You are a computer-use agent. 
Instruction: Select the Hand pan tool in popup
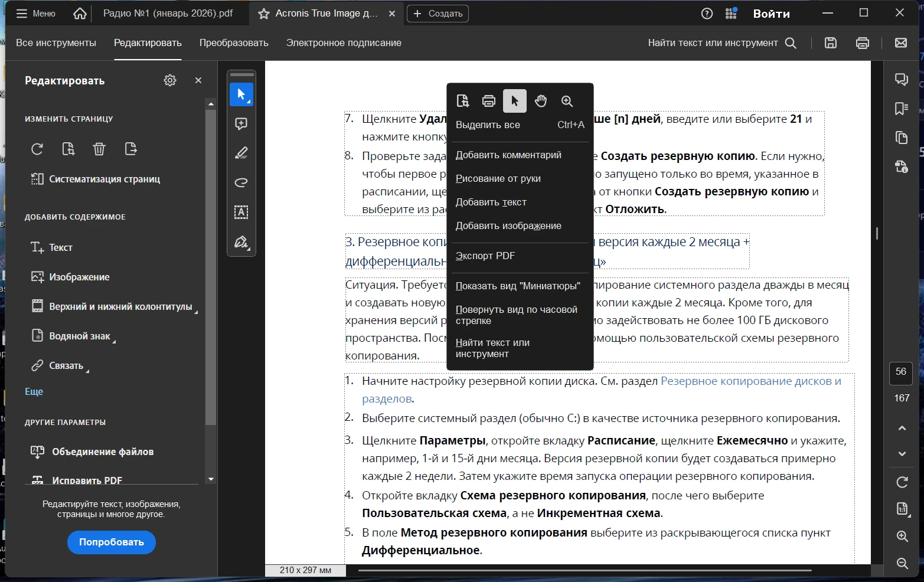click(x=540, y=102)
